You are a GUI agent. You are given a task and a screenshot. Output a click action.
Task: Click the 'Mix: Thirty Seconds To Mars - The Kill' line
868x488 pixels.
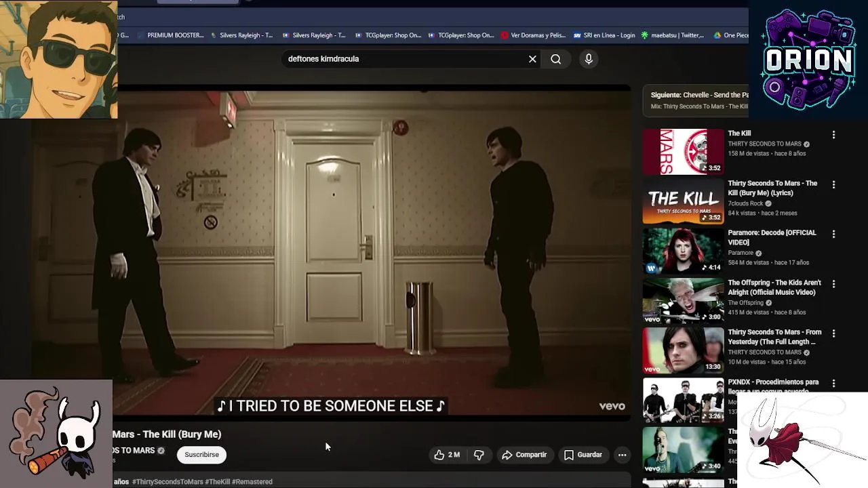pos(699,106)
